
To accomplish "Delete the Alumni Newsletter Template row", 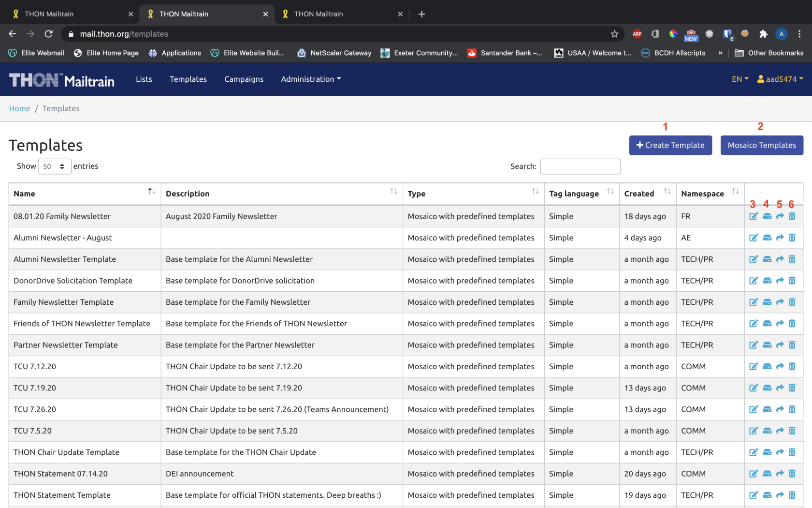I will click(792, 259).
